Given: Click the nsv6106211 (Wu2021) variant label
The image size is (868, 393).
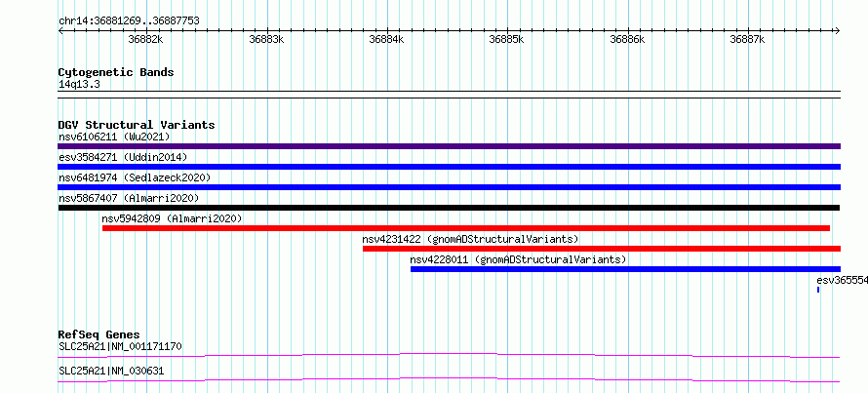Looking at the screenshot, I should pos(114,137).
